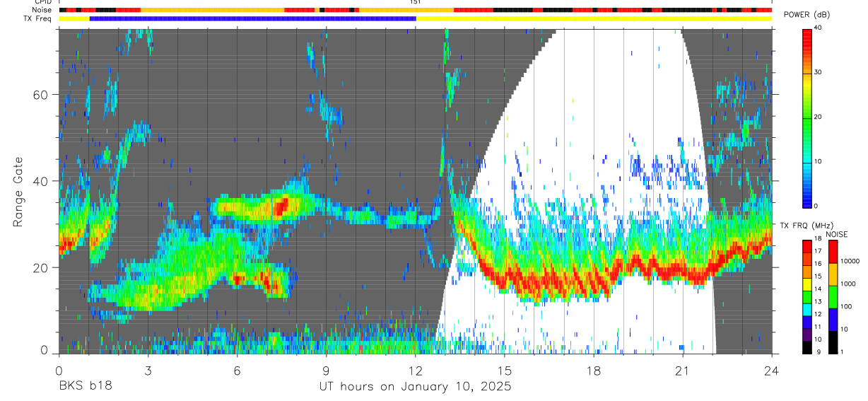
Task: Pick the red swatch in NOISE legend
Action: pos(833,252)
